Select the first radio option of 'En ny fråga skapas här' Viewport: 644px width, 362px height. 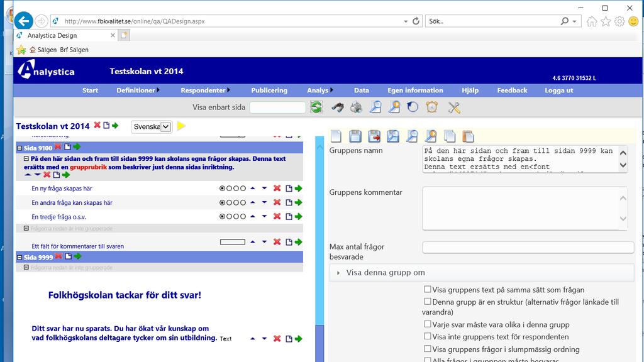pyautogui.click(x=222, y=189)
